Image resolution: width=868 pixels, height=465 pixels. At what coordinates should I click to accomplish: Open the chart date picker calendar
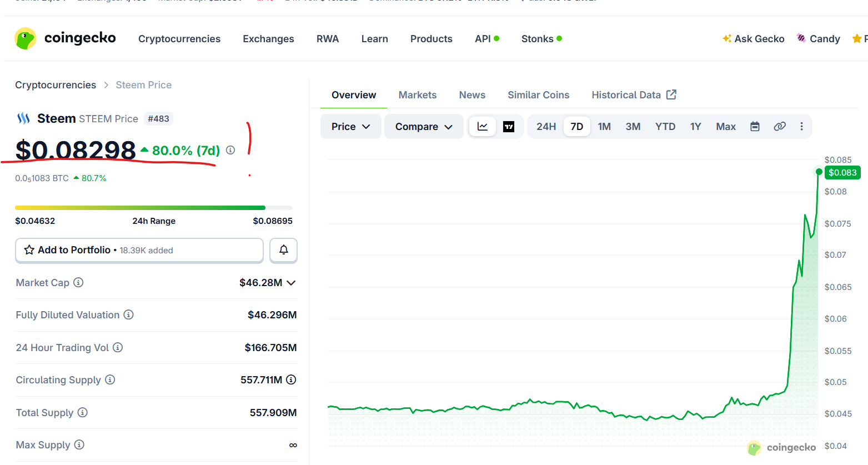[755, 127]
